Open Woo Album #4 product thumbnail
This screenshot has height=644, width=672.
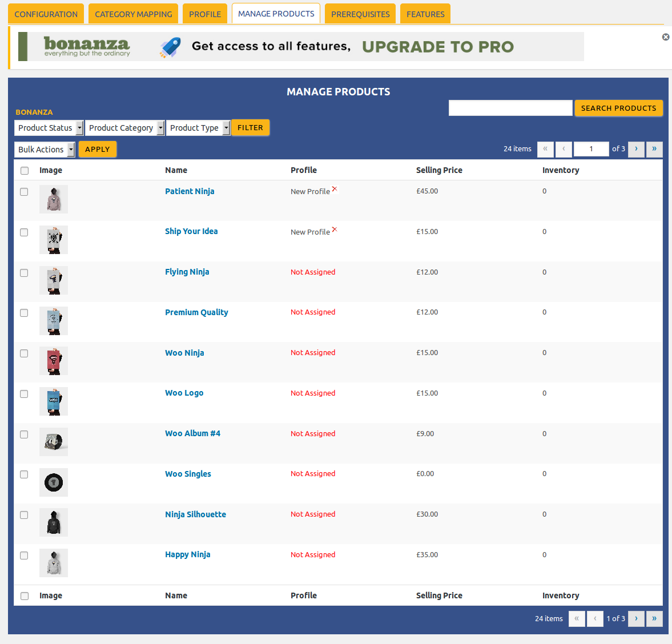coord(54,442)
